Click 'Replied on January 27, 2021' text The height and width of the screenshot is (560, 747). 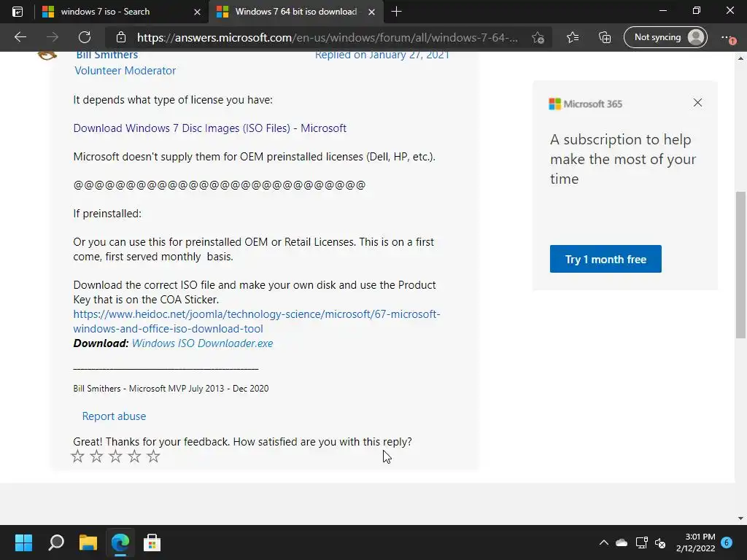click(382, 55)
